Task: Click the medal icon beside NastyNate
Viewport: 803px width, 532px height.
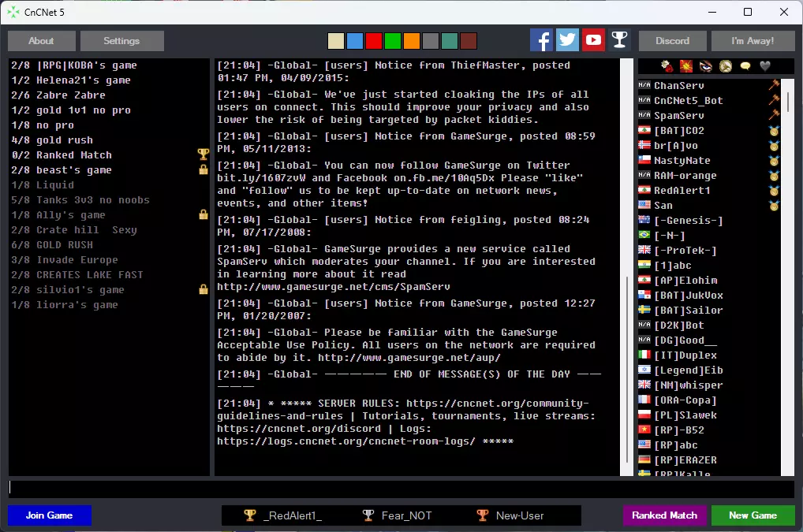Action: click(x=774, y=161)
